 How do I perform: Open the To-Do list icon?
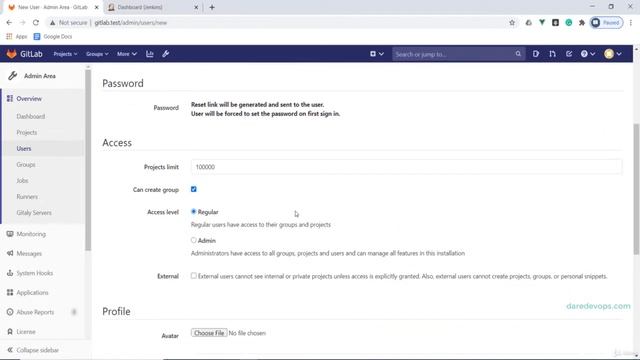pos(569,54)
